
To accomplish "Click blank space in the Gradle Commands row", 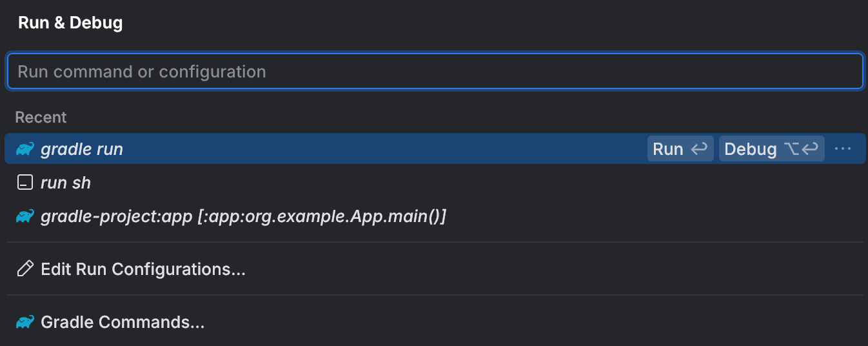I will pos(516,321).
